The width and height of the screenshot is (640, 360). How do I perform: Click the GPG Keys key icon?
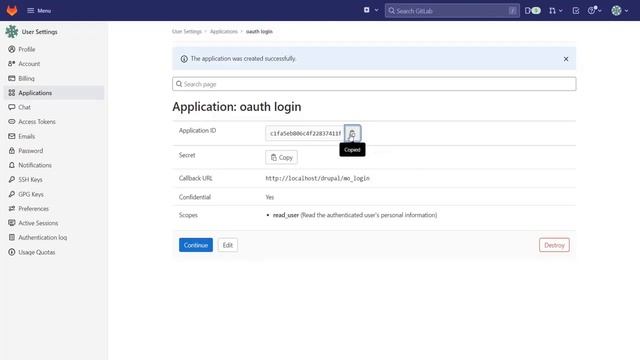click(x=11, y=194)
